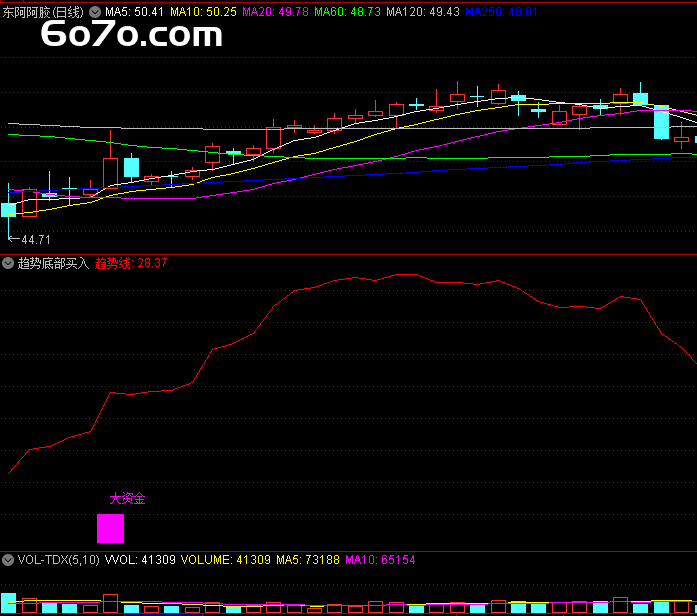The width and height of the screenshot is (697, 616).
Task: Click the volume MA5: 73188 value
Action: click(x=308, y=560)
